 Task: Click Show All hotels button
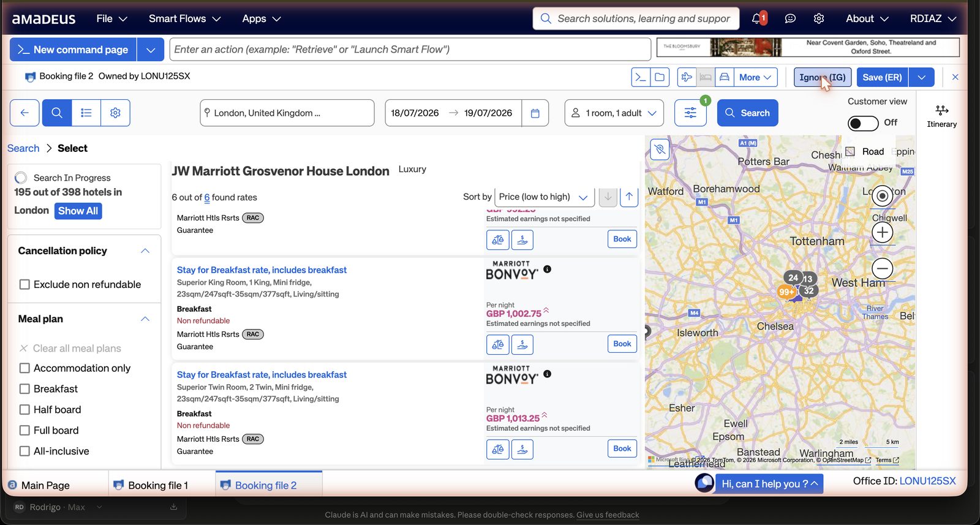point(78,211)
